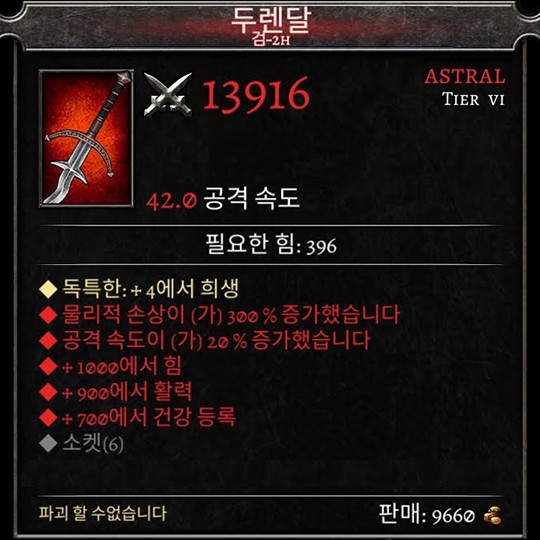The image size is (540, 540).
Task: Click the 판매: 9660 sell price
Action: tap(427, 515)
